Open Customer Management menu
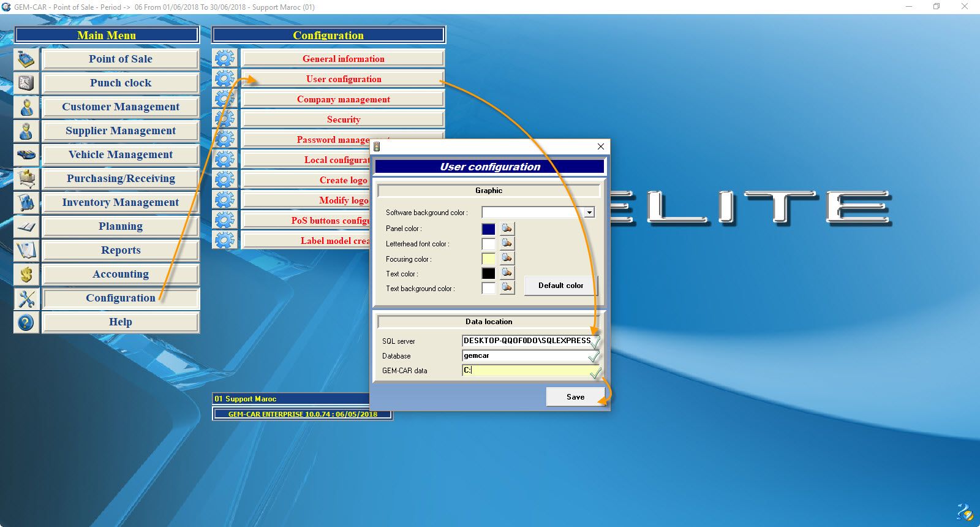This screenshot has width=980, height=527. (121, 107)
